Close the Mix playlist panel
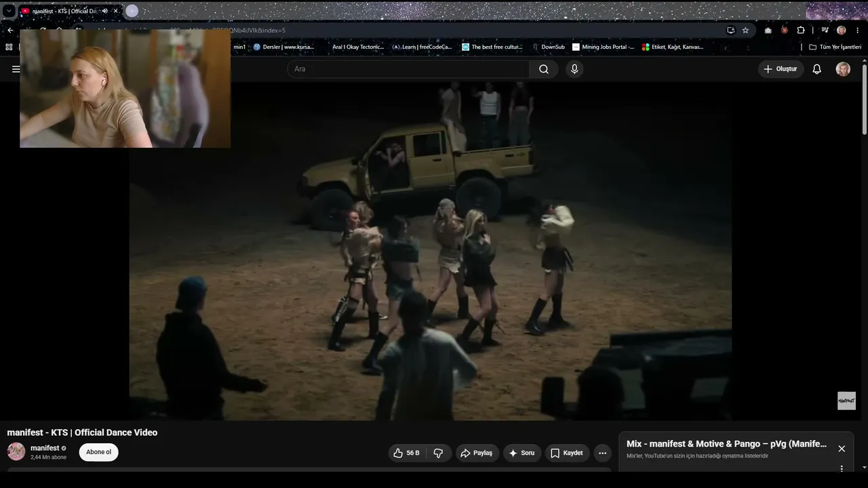This screenshot has width=868, height=488. click(842, 449)
